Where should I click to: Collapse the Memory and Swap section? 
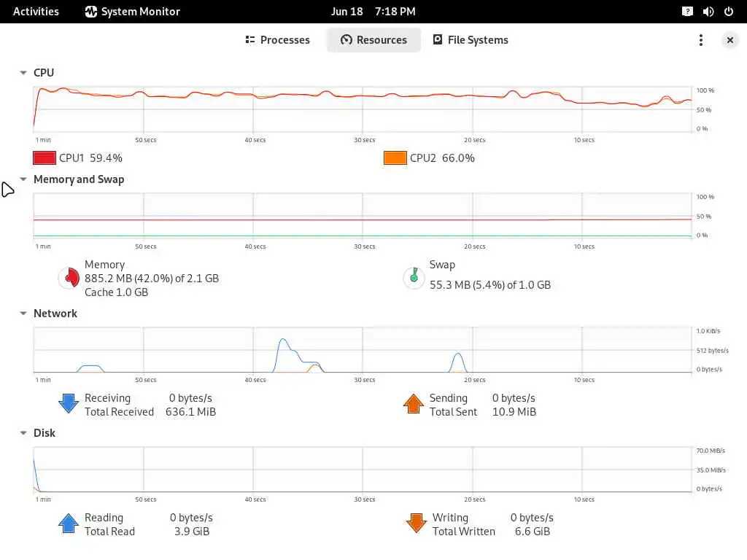[23, 179]
